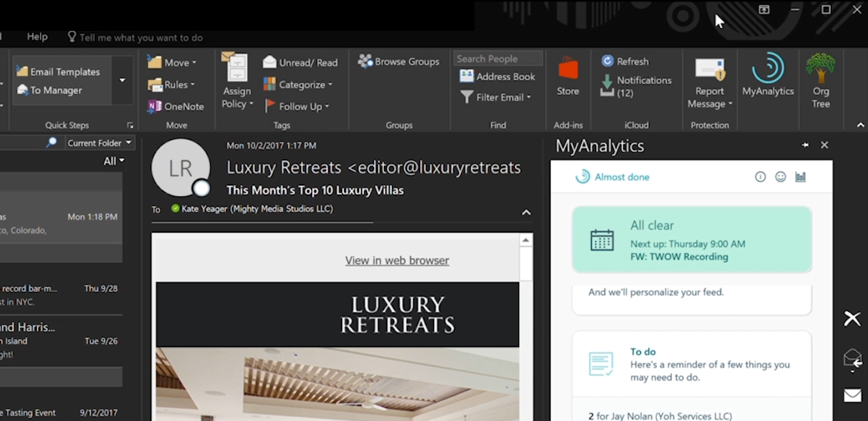This screenshot has width=868, height=421.
Task: Open MyAnalytics info icon
Action: click(x=761, y=177)
